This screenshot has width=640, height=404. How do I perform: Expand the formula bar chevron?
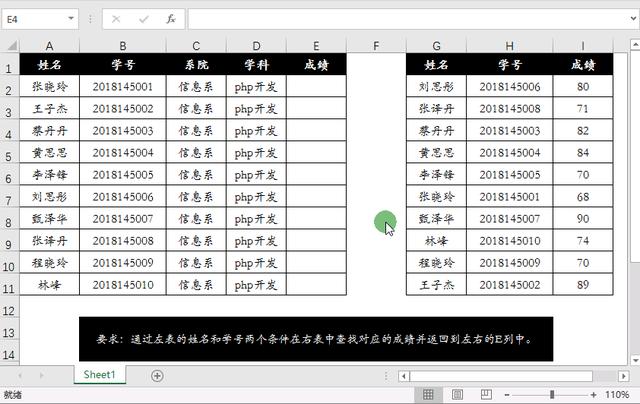point(633,18)
